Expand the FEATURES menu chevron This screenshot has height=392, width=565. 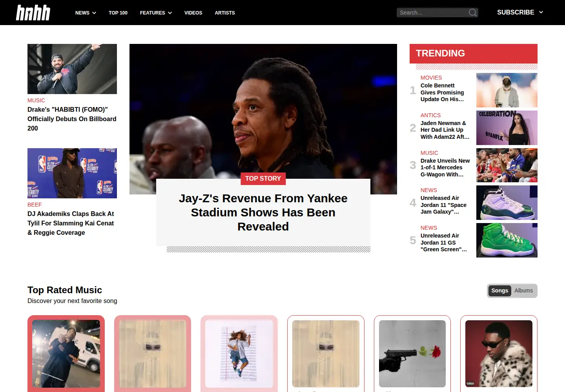[170, 13]
